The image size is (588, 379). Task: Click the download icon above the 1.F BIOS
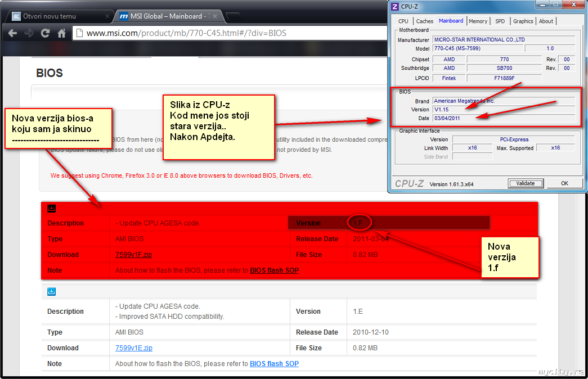pyautogui.click(x=52, y=209)
